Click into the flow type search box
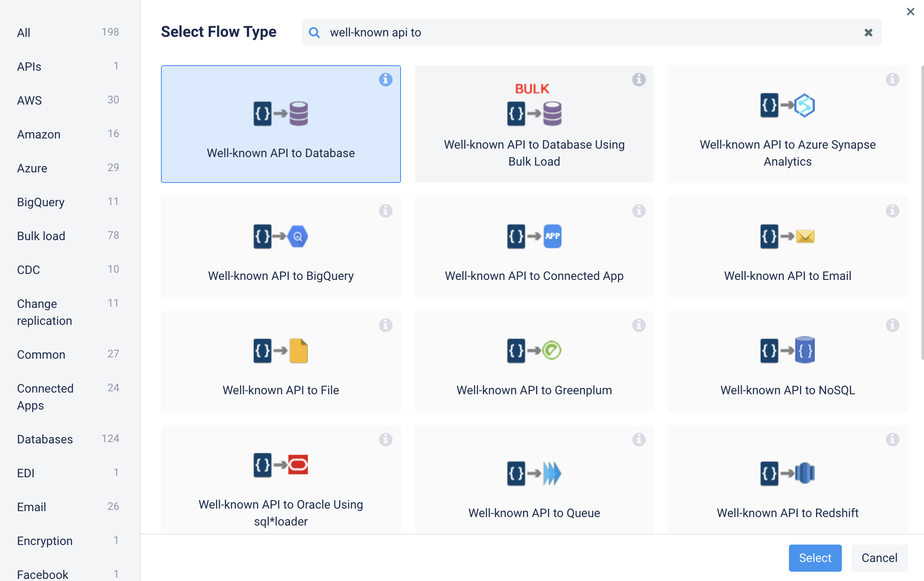The width and height of the screenshot is (924, 581). 593,33
